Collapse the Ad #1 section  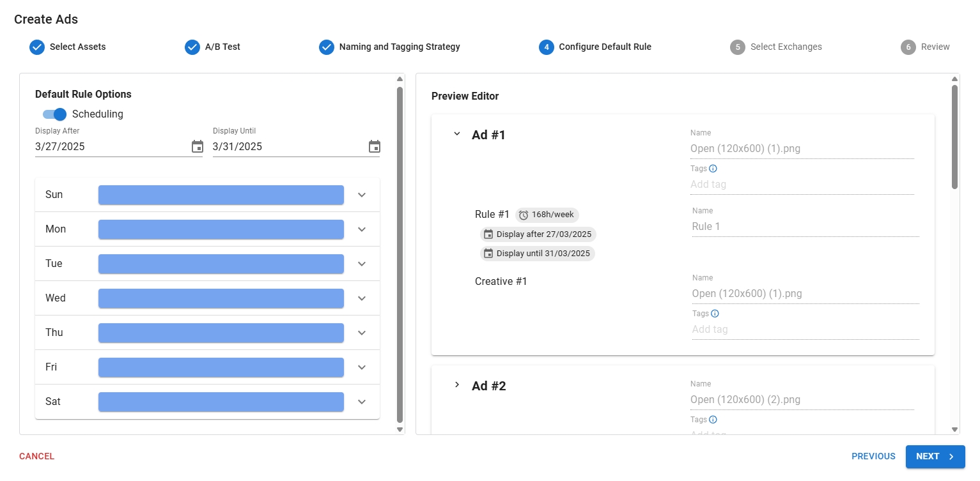[x=456, y=134]
